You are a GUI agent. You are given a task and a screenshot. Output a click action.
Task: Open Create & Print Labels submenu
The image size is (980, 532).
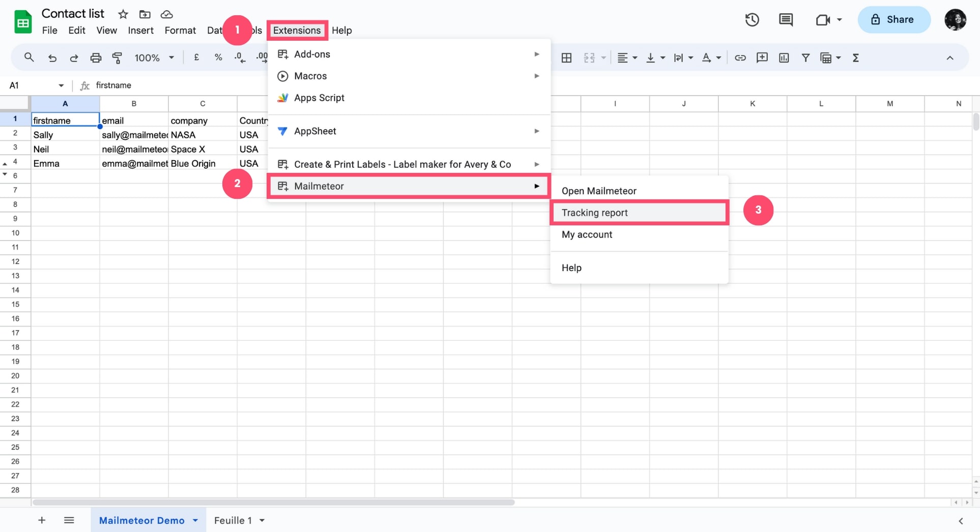tap(409, 164)
